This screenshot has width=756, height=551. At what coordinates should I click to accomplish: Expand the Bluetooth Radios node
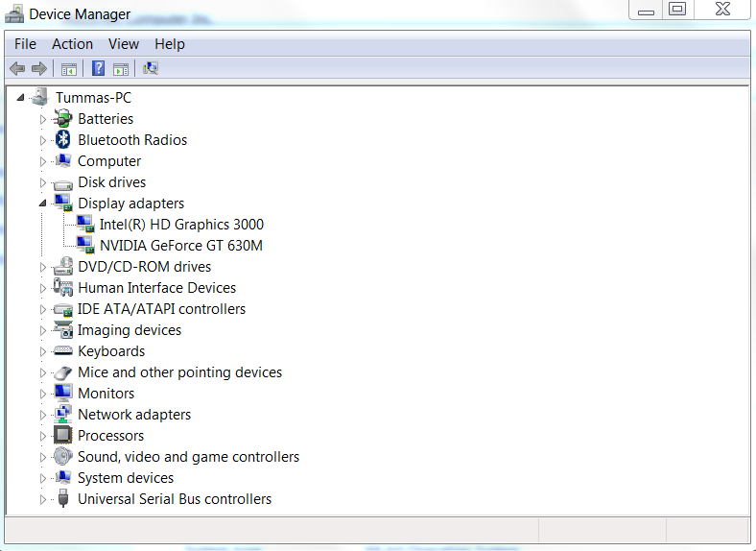coord(43,140)
